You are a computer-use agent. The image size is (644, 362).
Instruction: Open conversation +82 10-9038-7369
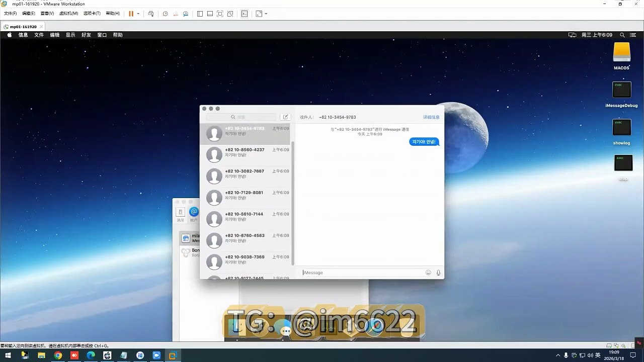(x=246, y=262)
